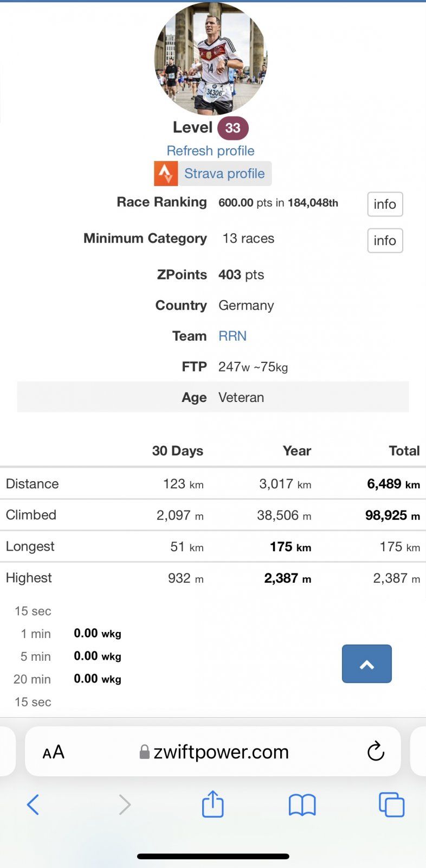This screenshot has width=426, height=868.
Task: Go back with Safari back arrow
Action: point(33,805)
